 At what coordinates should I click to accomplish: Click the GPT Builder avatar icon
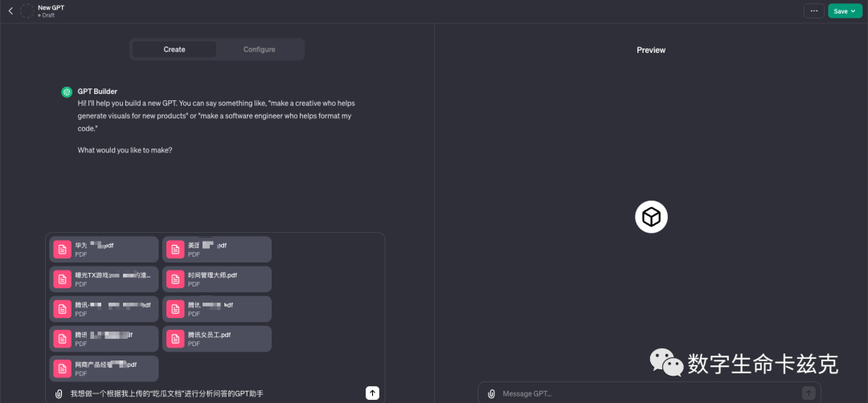[67, 92]
